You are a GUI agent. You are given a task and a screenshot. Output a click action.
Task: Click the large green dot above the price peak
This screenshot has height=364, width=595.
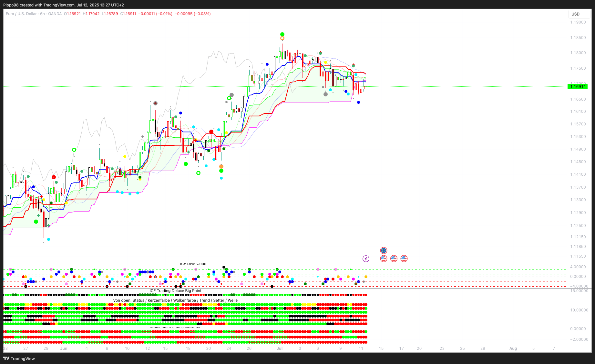point(282,34)
